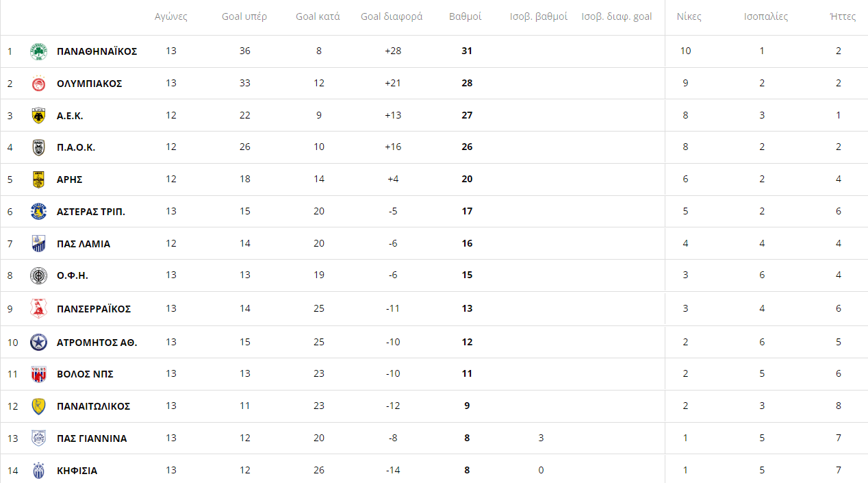
Task: Click the A.E.K. team crest
Action: (39, 116)
